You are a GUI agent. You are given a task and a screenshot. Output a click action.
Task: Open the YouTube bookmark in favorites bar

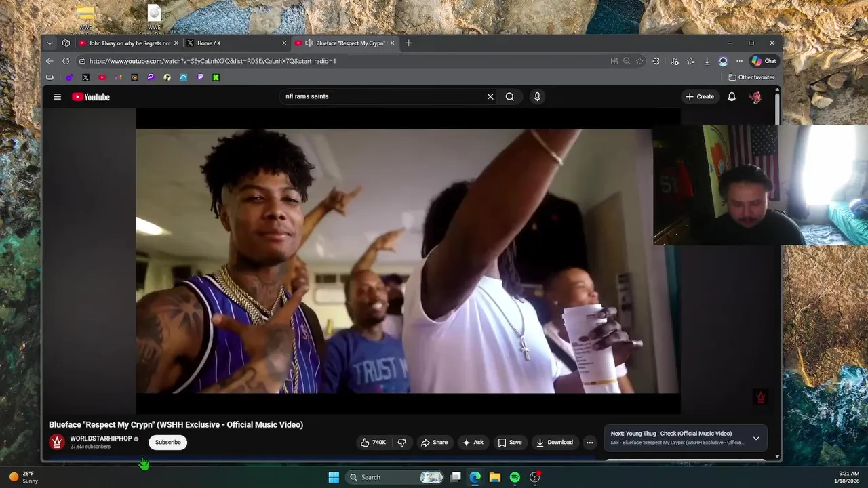tap(102, 77)
